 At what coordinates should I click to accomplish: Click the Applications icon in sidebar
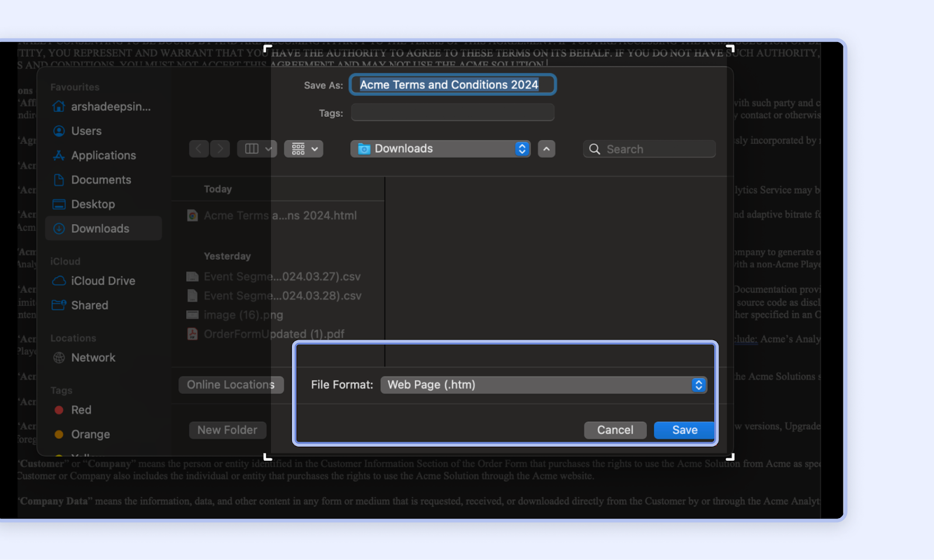(x=59, y=156)
